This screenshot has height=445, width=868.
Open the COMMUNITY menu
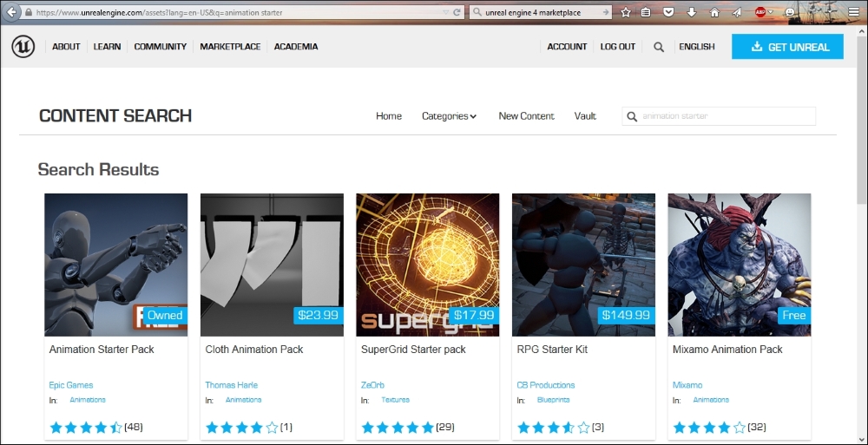[161, 47]
